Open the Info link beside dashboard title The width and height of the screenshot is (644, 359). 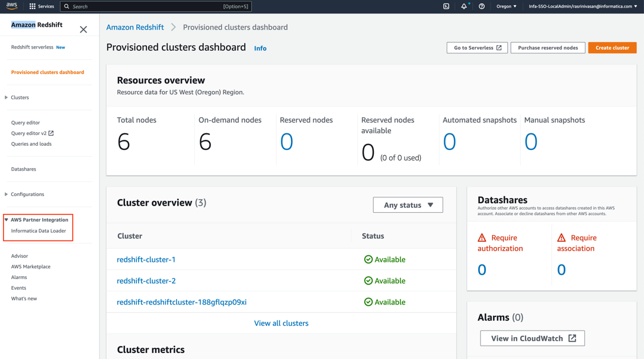click(x=260, y=48)
